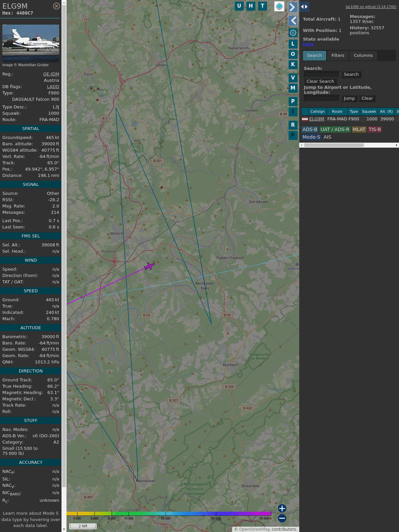Open tar1090 on github link
Screen dimensions: 399x532
tap(371, 7)
